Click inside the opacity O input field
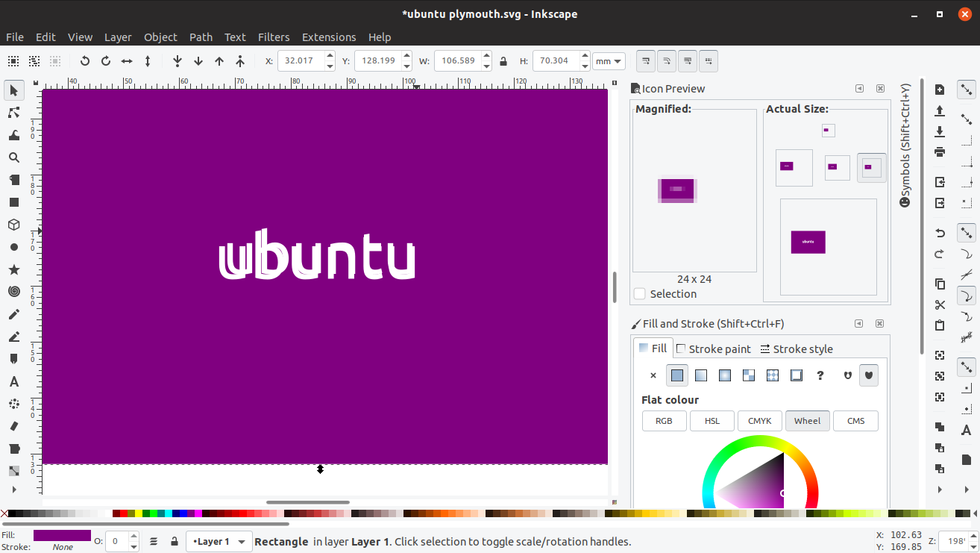The image size is (980, 553). [116, 541]
